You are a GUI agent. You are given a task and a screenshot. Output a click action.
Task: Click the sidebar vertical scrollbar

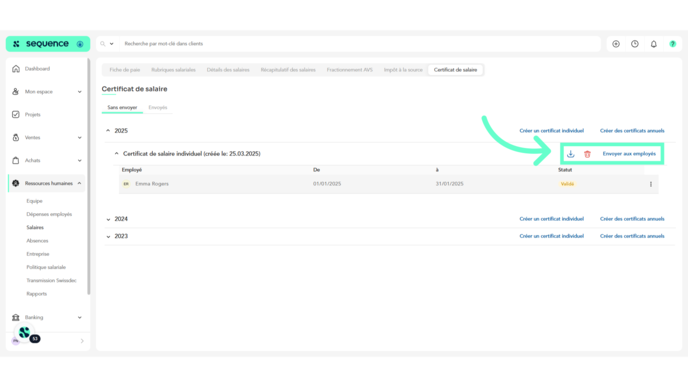point(89,176)
